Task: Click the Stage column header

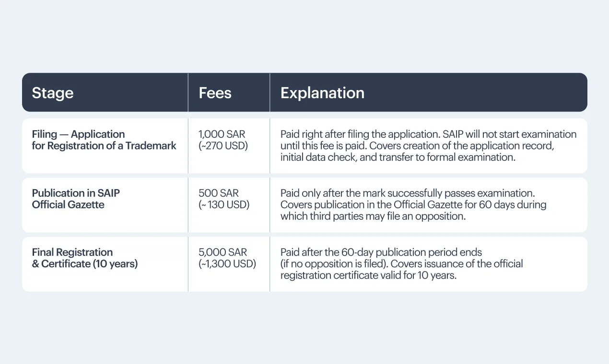Action: [53, 93]
